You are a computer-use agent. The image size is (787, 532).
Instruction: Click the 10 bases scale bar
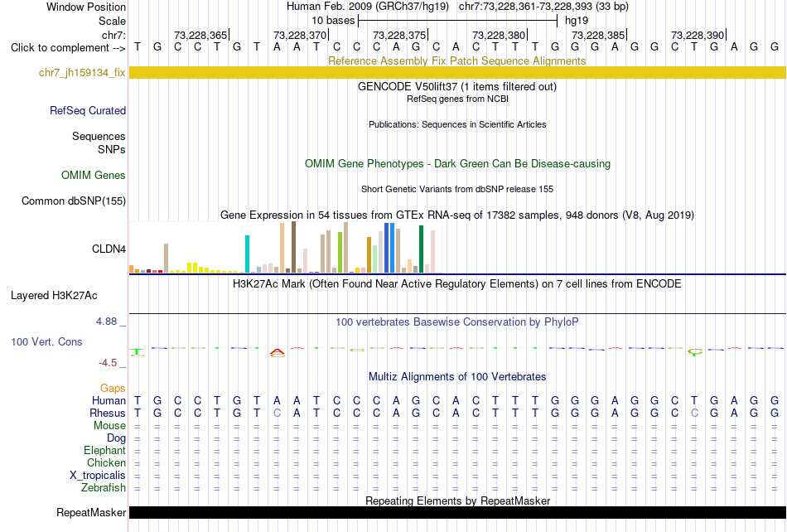(458, 21)
